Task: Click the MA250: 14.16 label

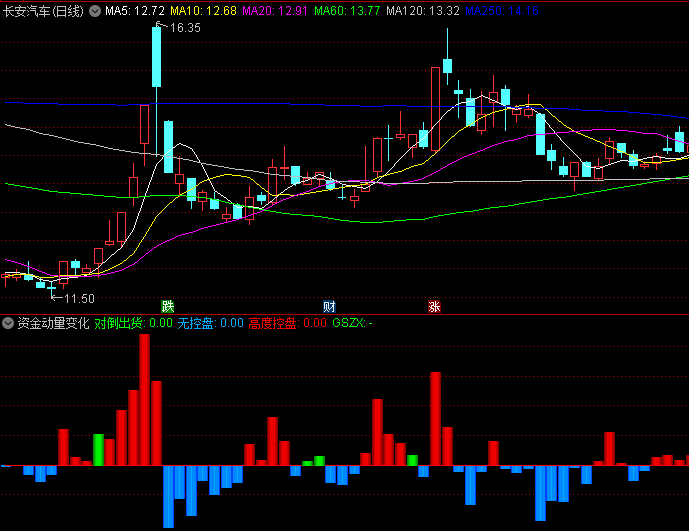Action: tap(502, 11)
